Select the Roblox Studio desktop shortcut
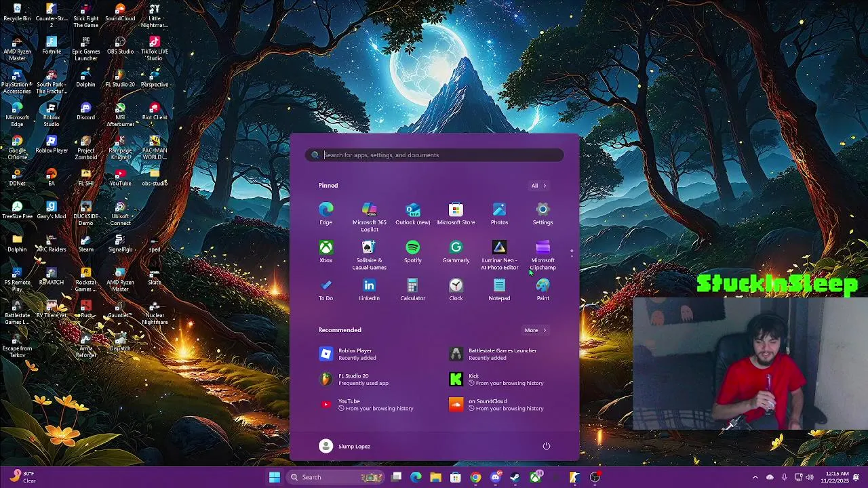The height and width of the screenshot is (488, 868). click(x=52, y=115)
